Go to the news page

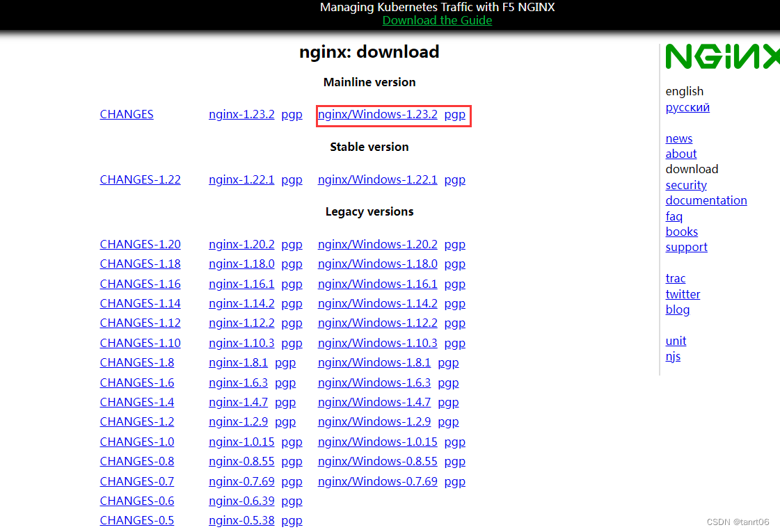(x=679, y=138)
